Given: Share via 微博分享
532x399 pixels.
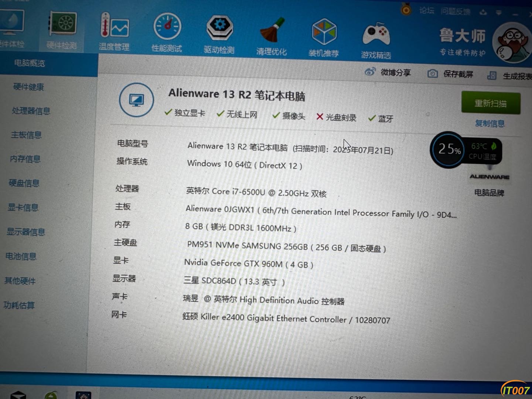Looking at the screenshot, I should coord(388,72).
